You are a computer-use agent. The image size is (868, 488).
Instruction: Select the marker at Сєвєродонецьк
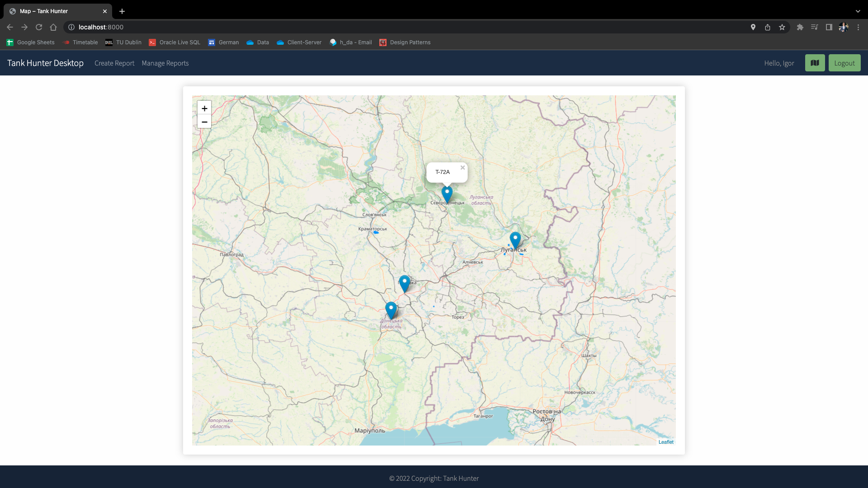click(x=447, y=194)
